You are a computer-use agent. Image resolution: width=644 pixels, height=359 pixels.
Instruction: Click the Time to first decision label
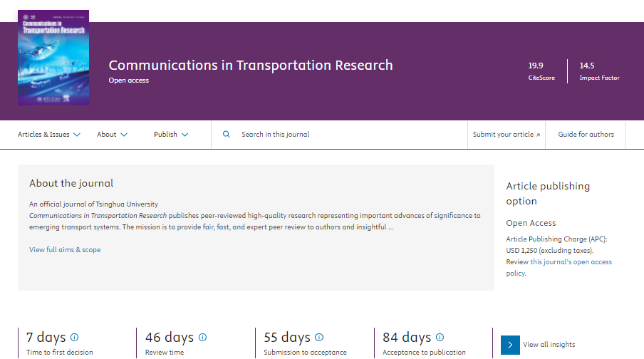(60, 353)
